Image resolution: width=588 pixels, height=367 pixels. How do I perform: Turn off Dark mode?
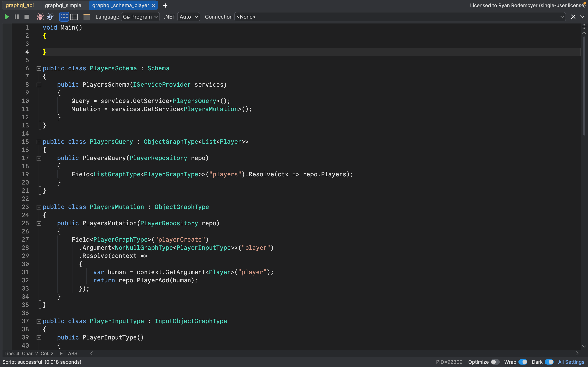coord(549,362)
